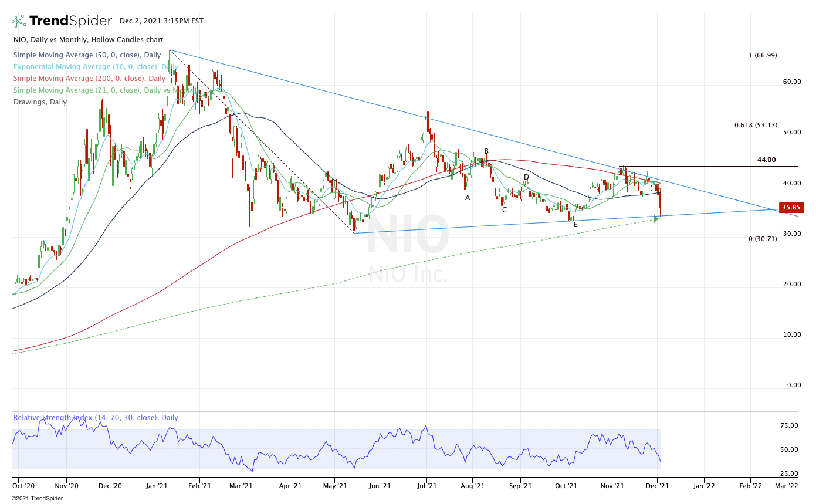
Task: Click the NIO, Daily vs Monthly chart title
Action: [x=88, y=40]
